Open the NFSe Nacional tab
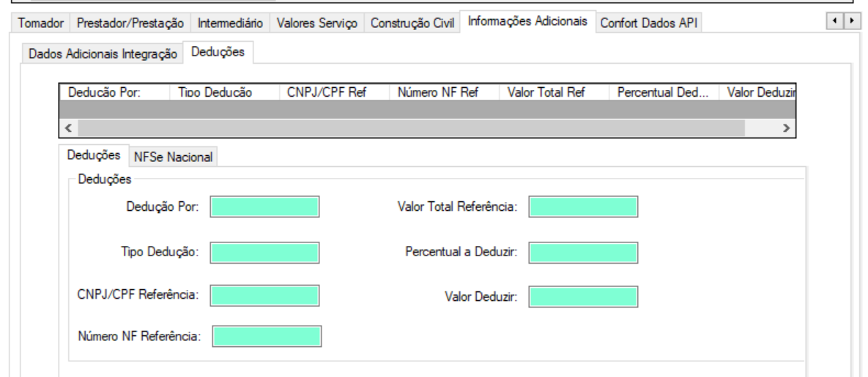Screen dimensions: 868x377 (173, 157)
